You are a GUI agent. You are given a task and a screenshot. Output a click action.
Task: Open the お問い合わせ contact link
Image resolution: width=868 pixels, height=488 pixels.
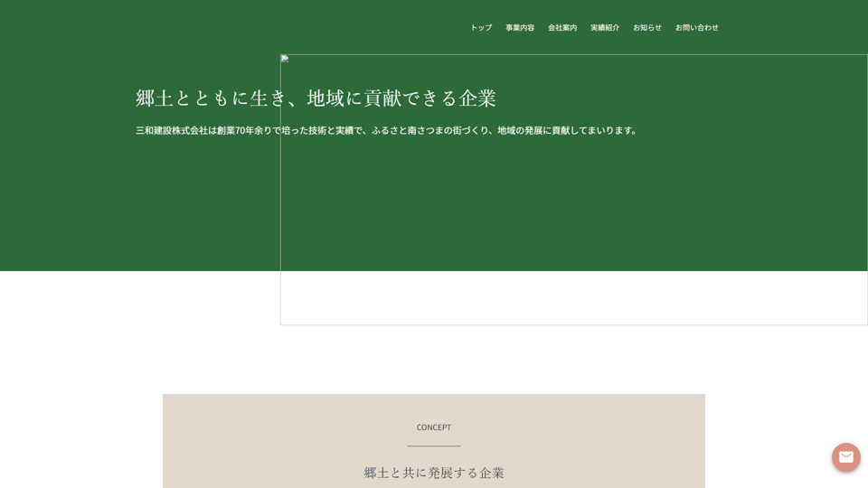coord(696,28)
